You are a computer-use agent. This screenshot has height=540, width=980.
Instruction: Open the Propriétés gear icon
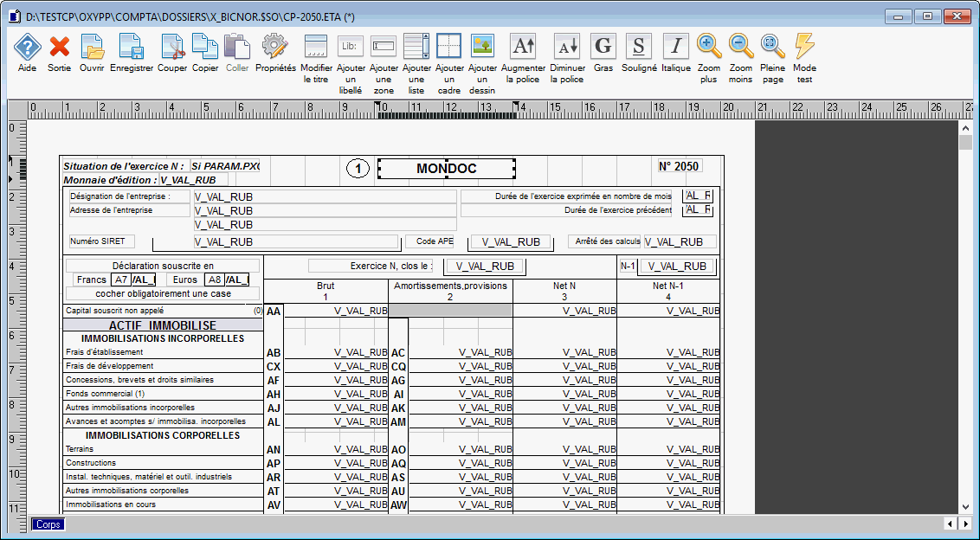[275, 47]
